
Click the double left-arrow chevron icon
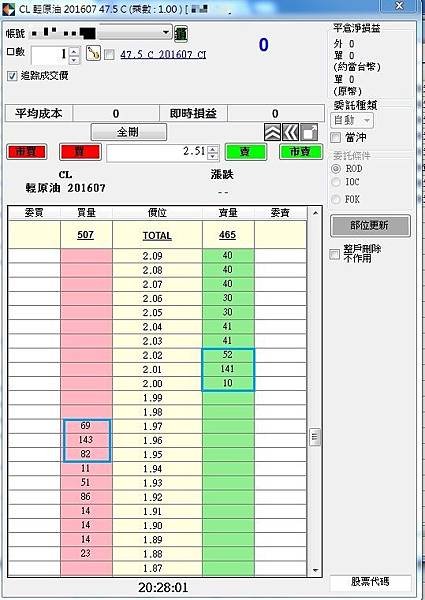(290, 132)
